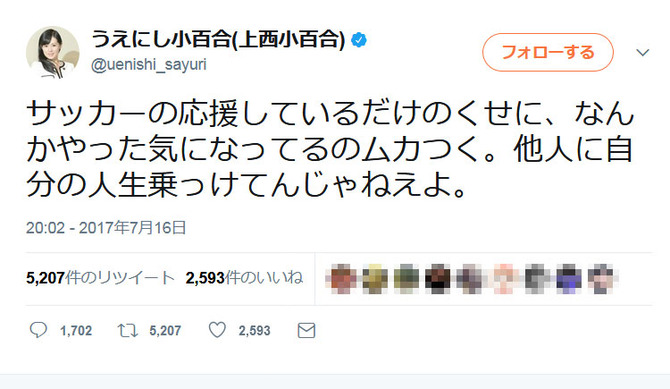Click the reply speech bubble icon
The width and height of the screenshot is (670, 389).
[38, 330]
